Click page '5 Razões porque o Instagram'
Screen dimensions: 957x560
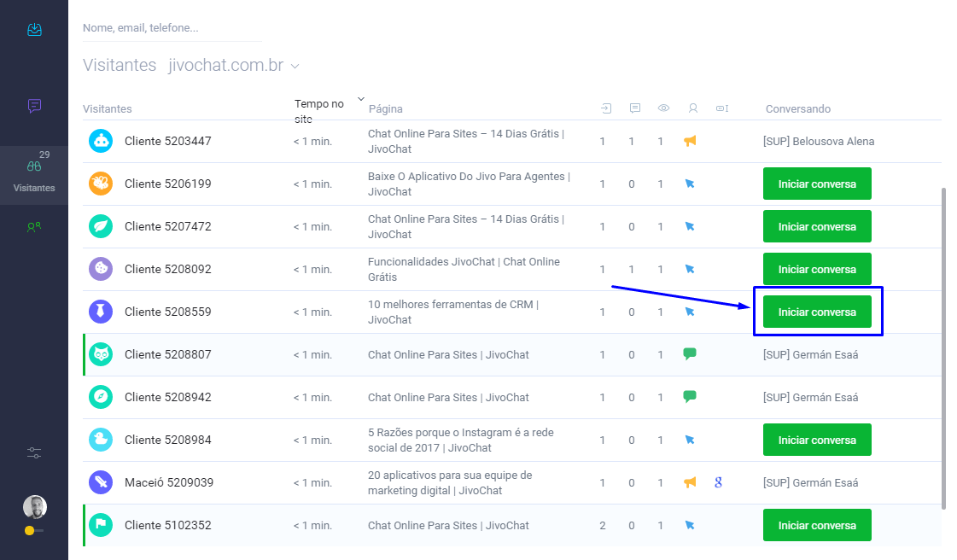click(461, 440)
